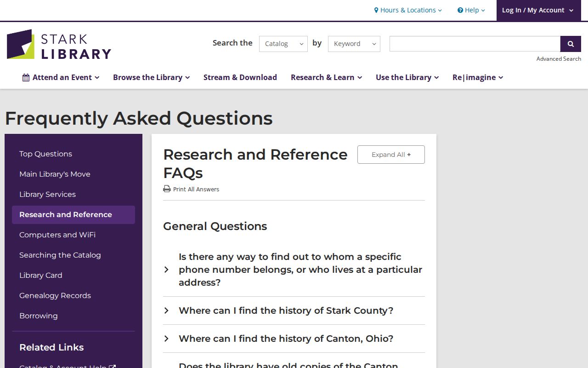Open the Searching the Catalog FAQ category
588x368 pixels.
pos(73,255)
